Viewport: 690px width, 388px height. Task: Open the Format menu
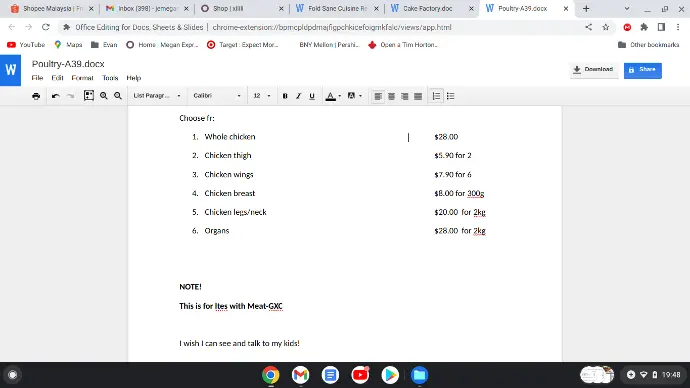tap(82, 78)
